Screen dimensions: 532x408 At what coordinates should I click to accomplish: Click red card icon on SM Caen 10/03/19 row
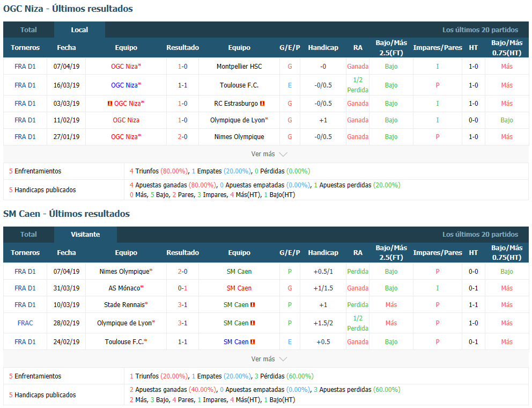[253, 305]
